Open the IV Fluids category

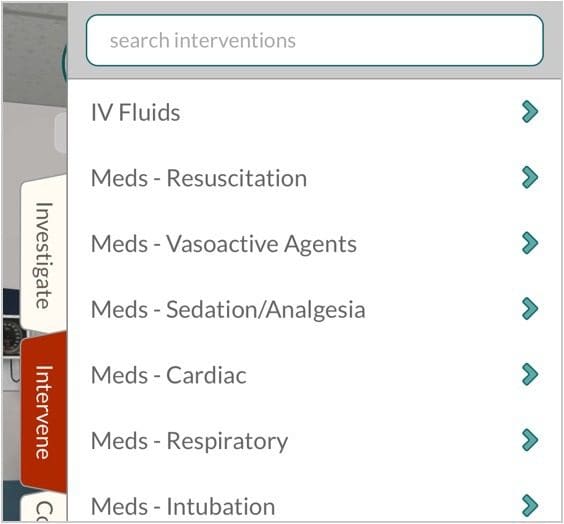click(314, 112)
